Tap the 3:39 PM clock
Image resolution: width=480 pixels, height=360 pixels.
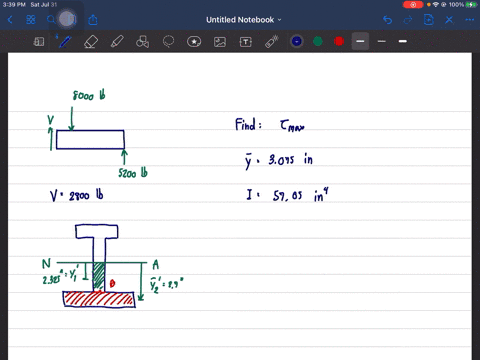pos(14,5)
